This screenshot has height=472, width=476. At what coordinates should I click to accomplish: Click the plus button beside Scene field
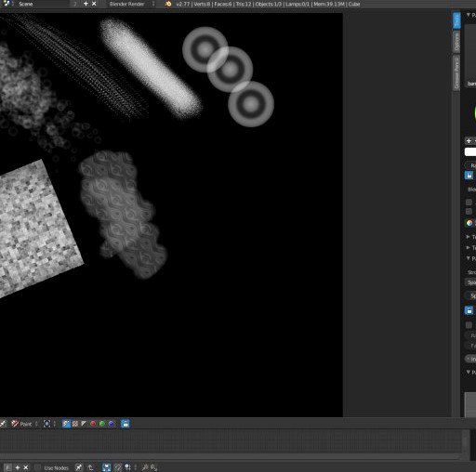pyautogui.click(x=86, y=4)
